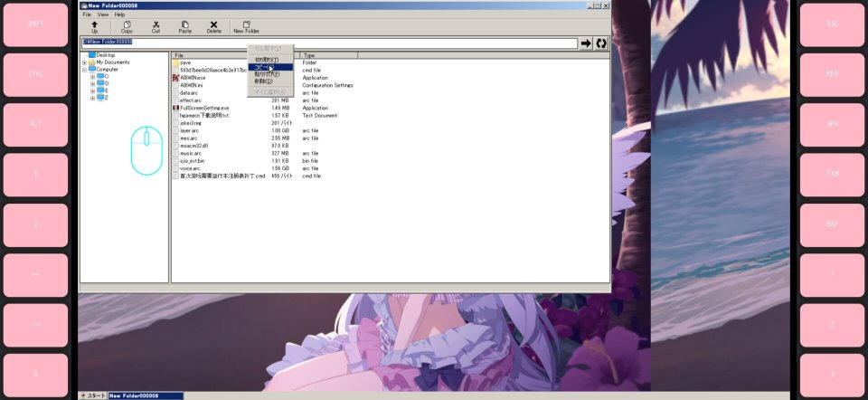Tap the right arrow overlay key

tap(35, 325)
